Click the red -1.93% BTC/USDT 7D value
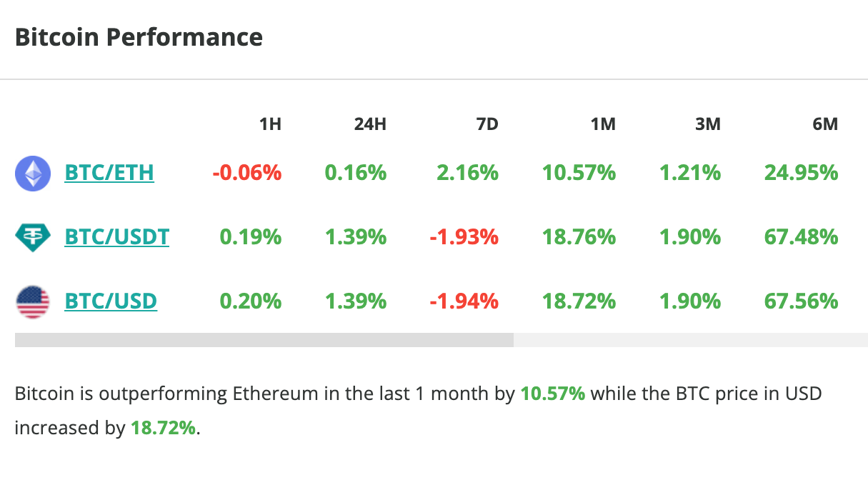868x480 pixels. tap(464, 236)
